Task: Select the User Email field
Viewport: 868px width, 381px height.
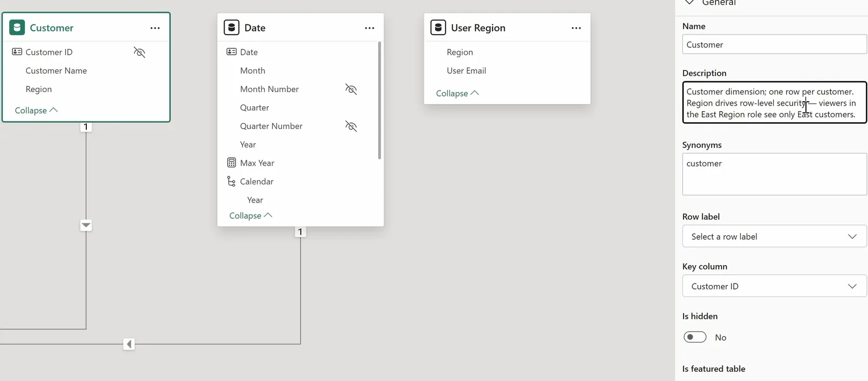Action: 467,70
